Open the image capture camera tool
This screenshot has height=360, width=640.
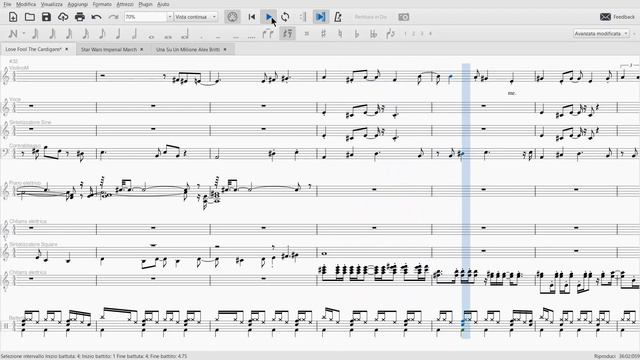(404, 17)
